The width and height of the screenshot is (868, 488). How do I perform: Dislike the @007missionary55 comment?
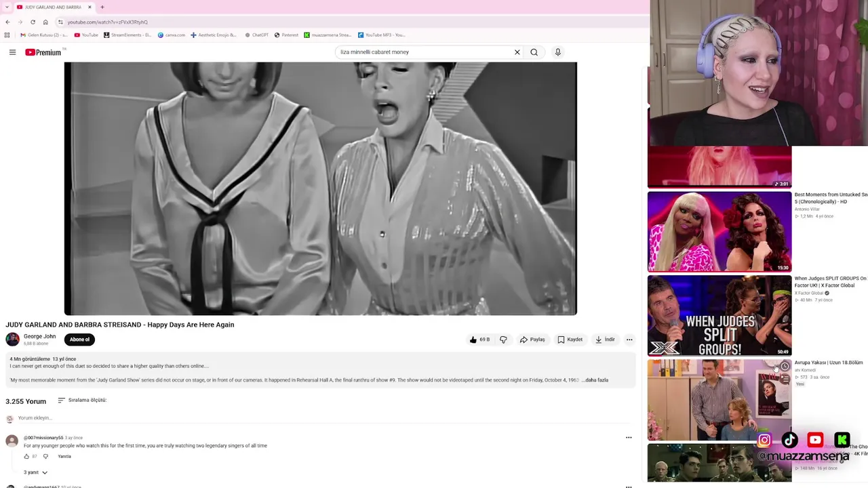click(x=45, y=456)
